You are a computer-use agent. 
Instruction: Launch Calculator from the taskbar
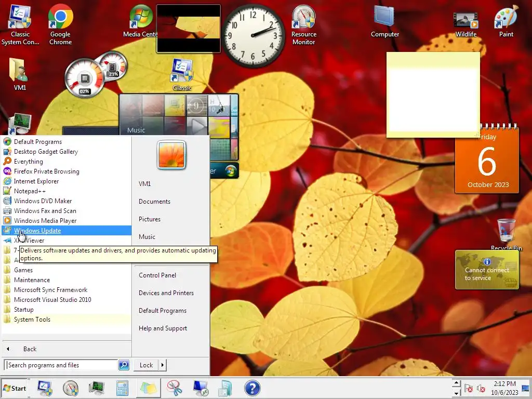click(x=122, y=388)
